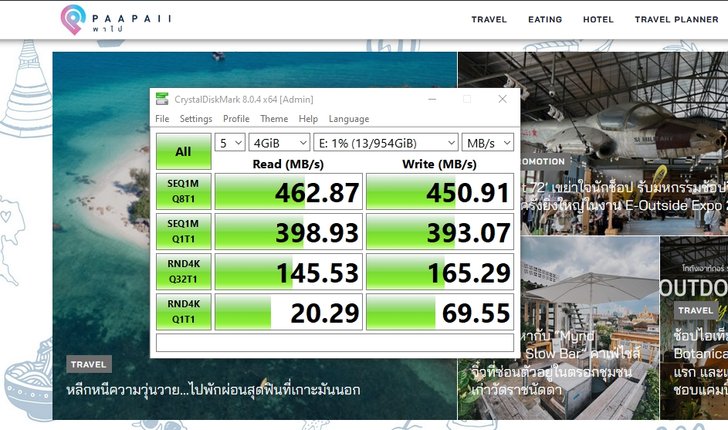Open the drive selector showing E: 1% (13/954GiB)
The height and width of the screenshot is (430, 728).
click(386, 143)
